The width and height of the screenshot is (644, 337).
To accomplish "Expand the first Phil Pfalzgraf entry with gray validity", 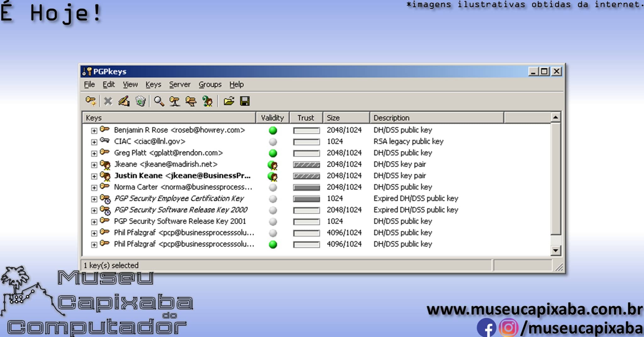I will (94, 233).
